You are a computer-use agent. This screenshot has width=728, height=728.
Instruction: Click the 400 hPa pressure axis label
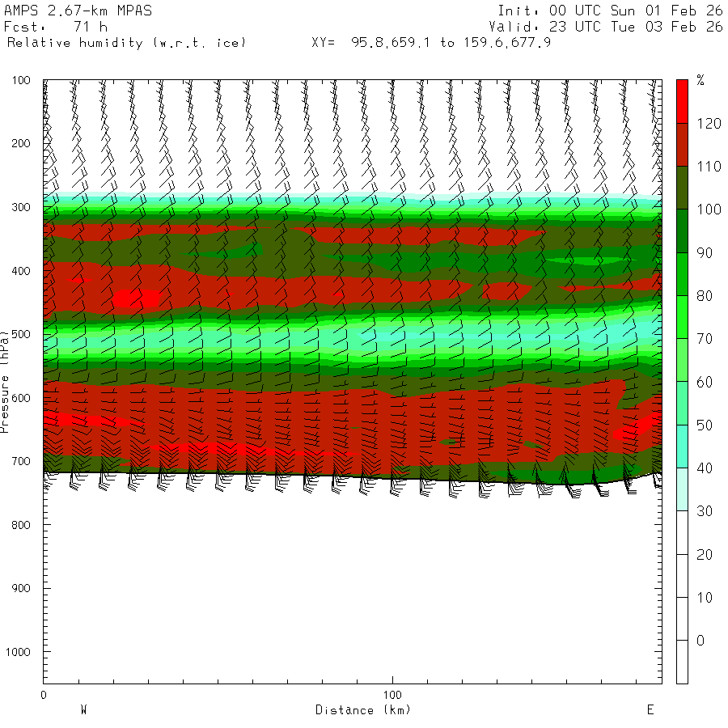[x=21, y=271]
